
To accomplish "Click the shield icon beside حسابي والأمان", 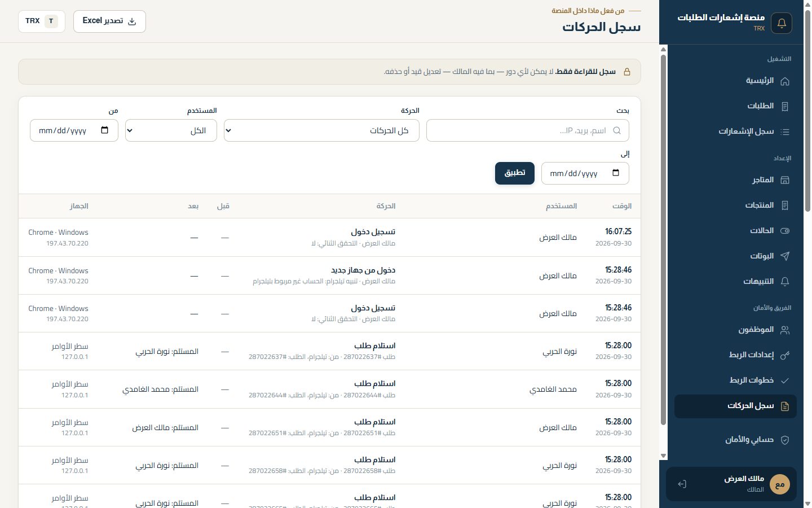I will click(x=784, y=440).
